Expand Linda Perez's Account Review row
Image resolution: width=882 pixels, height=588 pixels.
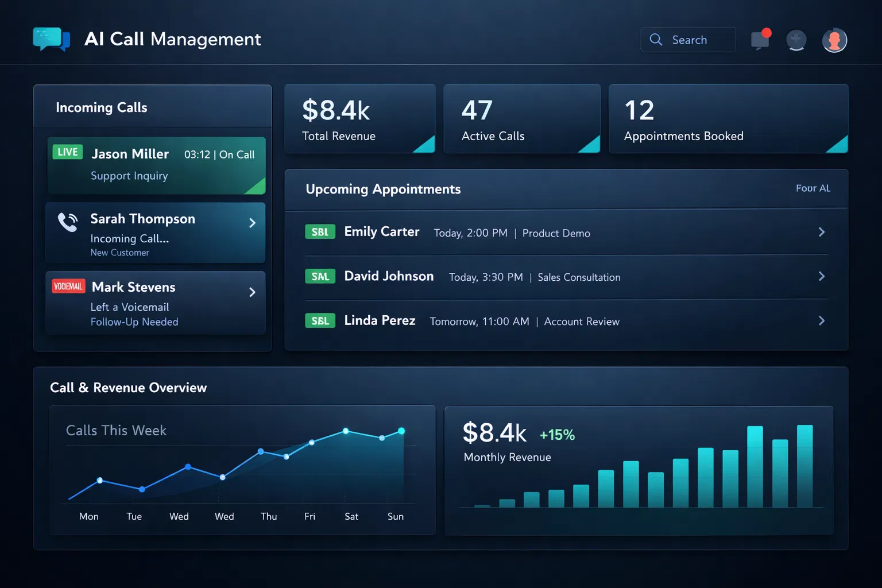click(x=822, y=320)
